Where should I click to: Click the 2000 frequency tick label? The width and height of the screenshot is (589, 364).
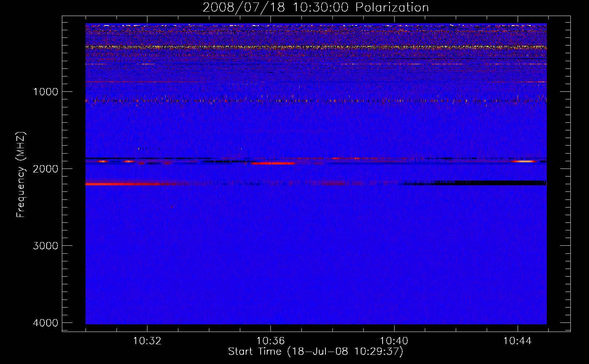[x=46, y=169]
